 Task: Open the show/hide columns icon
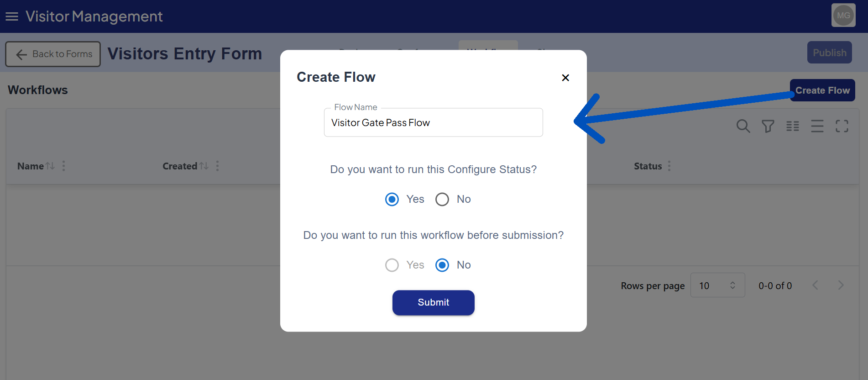793,126
